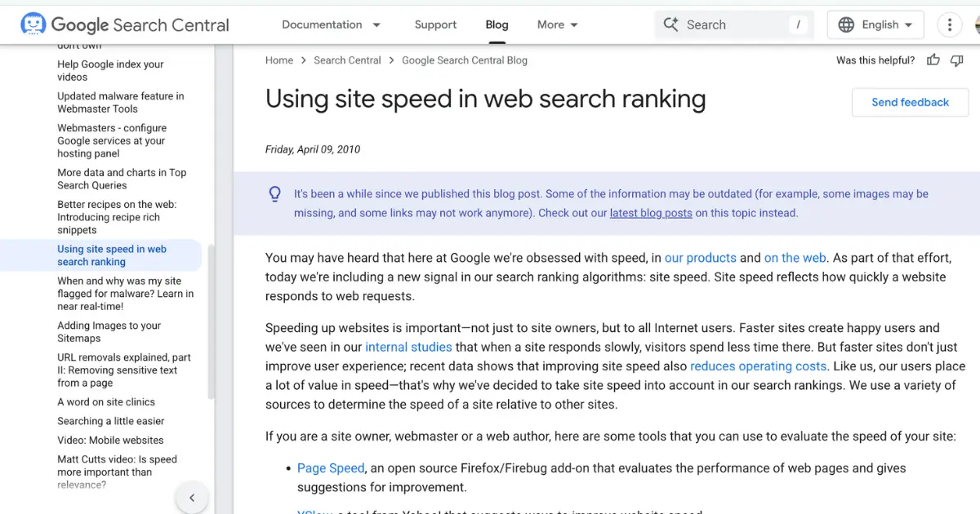Open the internal studies link
The width and height of the screenshot is (980, 514).
(x=408, y=347)
